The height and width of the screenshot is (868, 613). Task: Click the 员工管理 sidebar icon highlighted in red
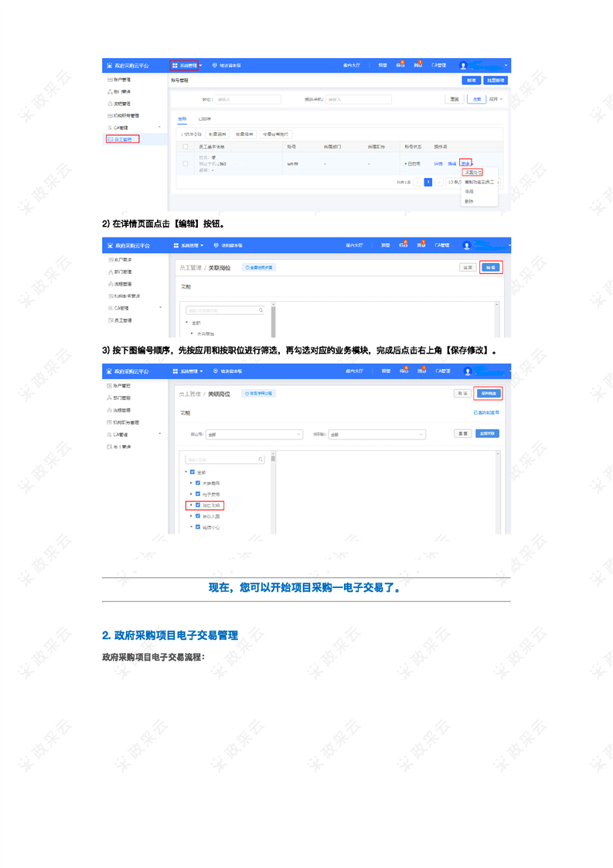110,139
